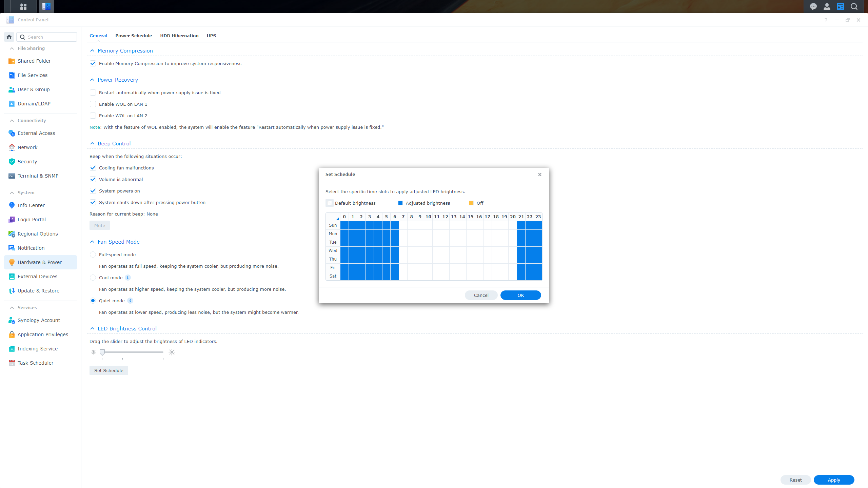
Task: Open the Security shield icon
Action: (x=12, y=162)
